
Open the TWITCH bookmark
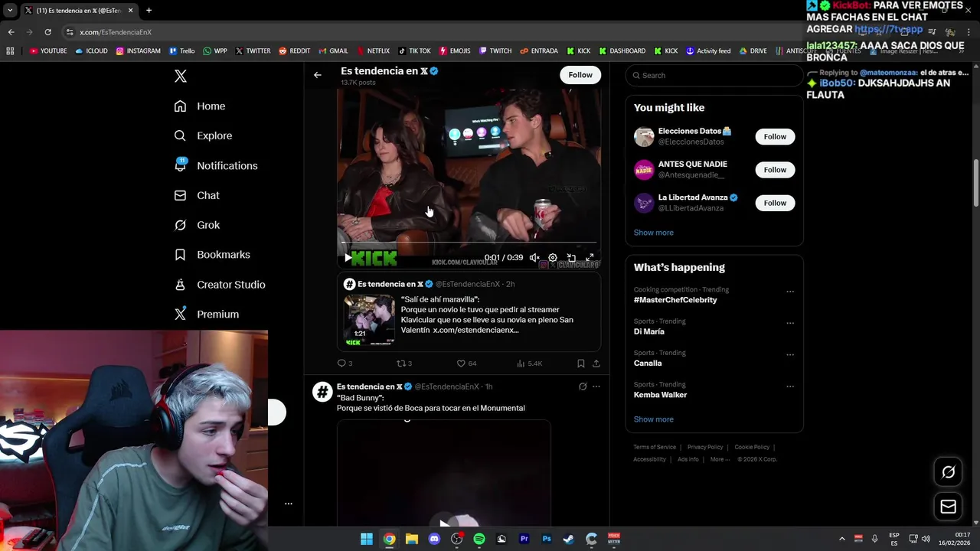point(495,51)
